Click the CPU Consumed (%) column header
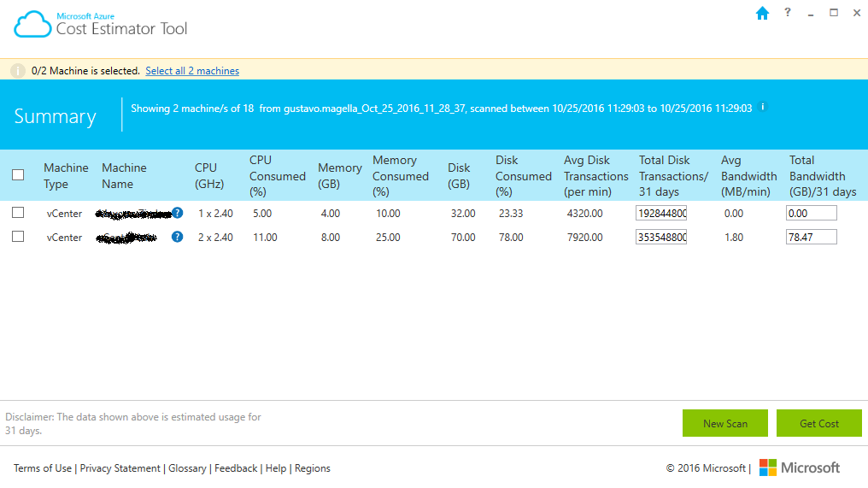This screenshot has height=488, width=868. click(278, 175)
